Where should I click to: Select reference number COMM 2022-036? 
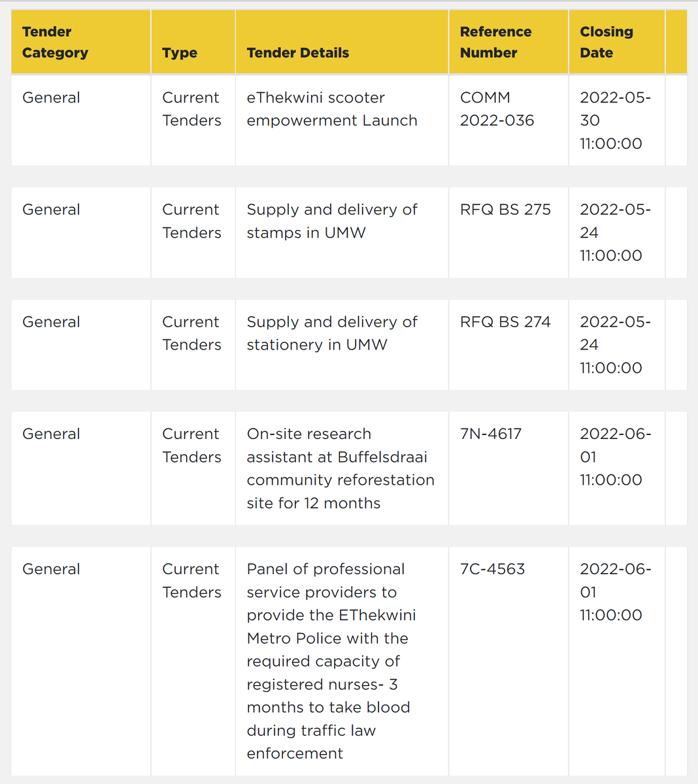pos(497,109)
